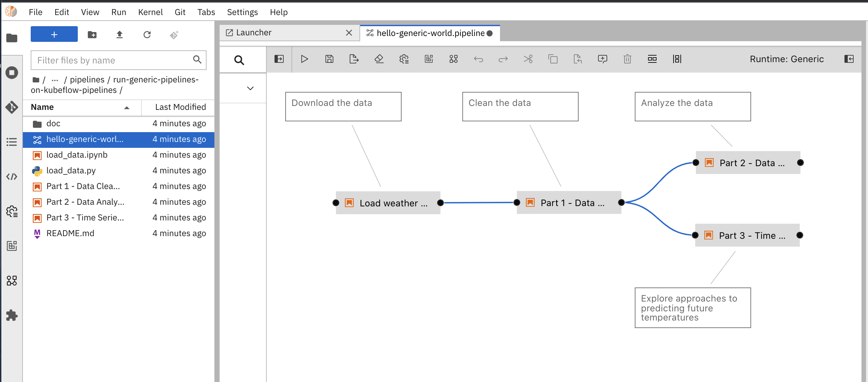868x382 pixels.
Task: Run the pipeline from the toolbar
Action: pyautogui.click(x=305, y=59)
